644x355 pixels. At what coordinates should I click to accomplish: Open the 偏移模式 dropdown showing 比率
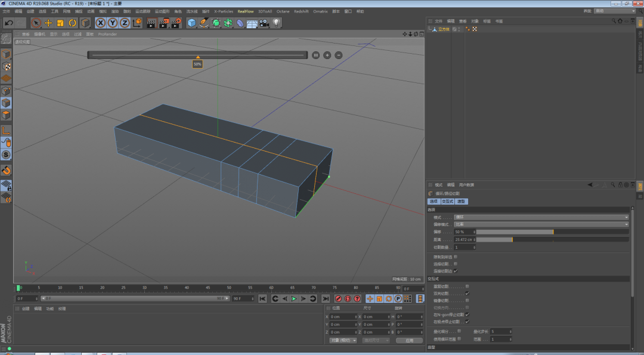coord(541,224)
